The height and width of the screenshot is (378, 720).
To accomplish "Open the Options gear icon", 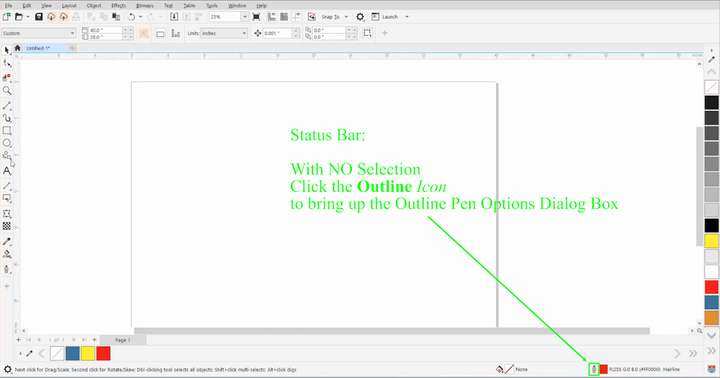I will coord(360,17).
